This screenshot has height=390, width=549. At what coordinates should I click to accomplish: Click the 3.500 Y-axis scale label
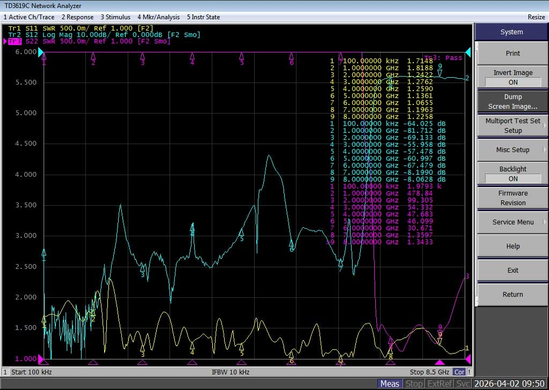[x=26, y=205]
